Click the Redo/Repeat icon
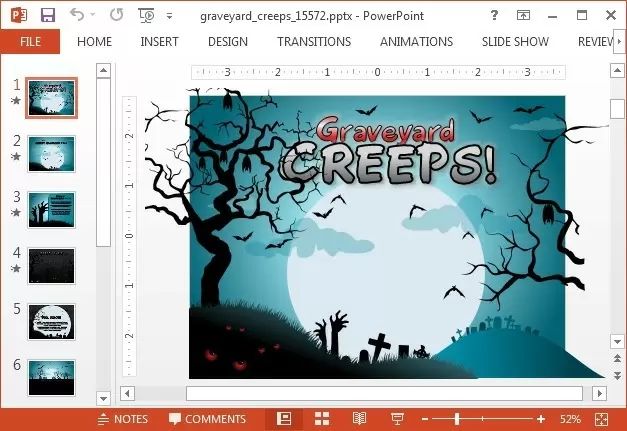The image size is (627, 431). [x=116, y=16]
